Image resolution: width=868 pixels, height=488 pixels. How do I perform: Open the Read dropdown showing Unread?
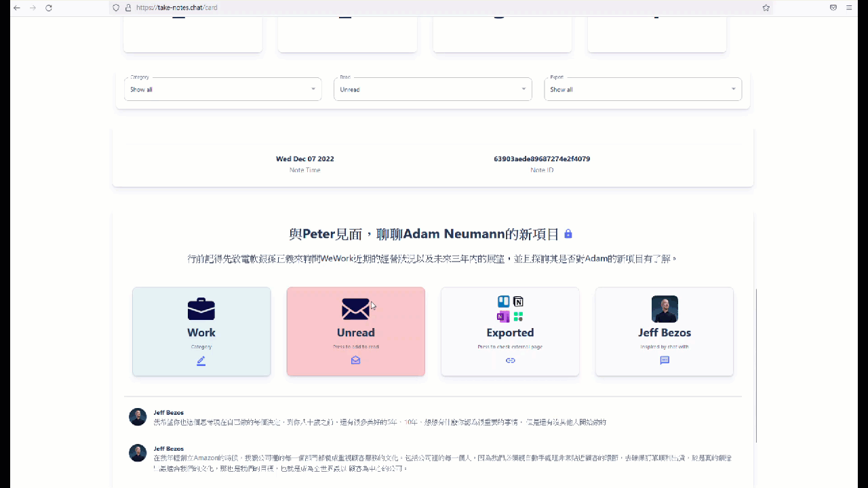click(x=433, y=89)
